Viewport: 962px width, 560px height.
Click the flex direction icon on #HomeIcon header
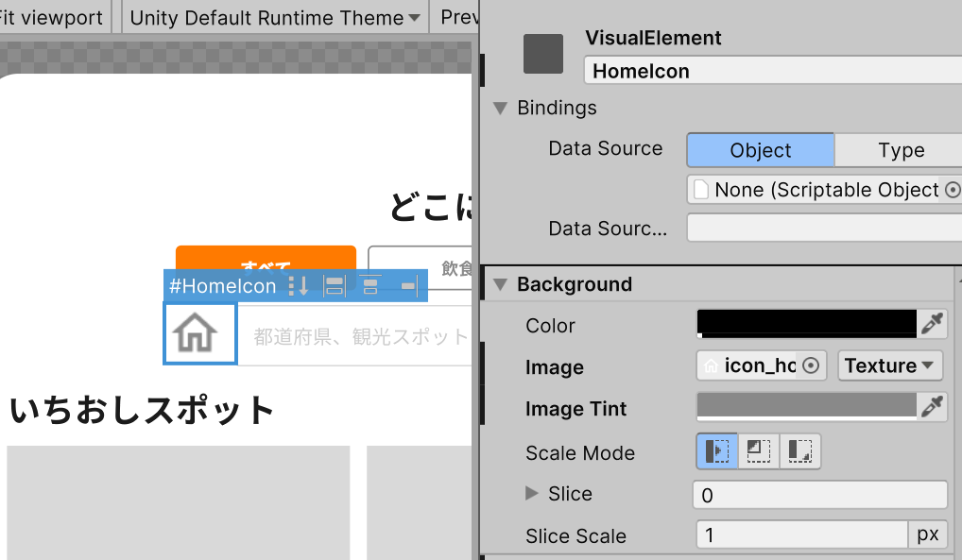pyautogui.click(x=298, y=286)
